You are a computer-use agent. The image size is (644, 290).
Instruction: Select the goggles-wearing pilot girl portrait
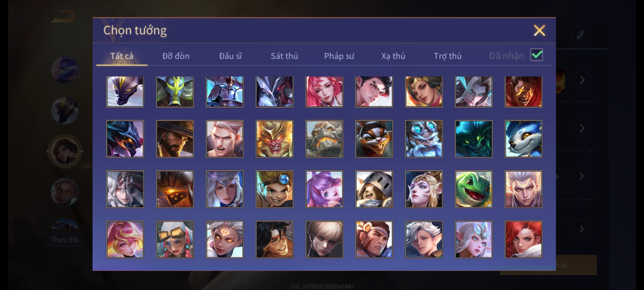pyautogui.click(x=175, y=240)
